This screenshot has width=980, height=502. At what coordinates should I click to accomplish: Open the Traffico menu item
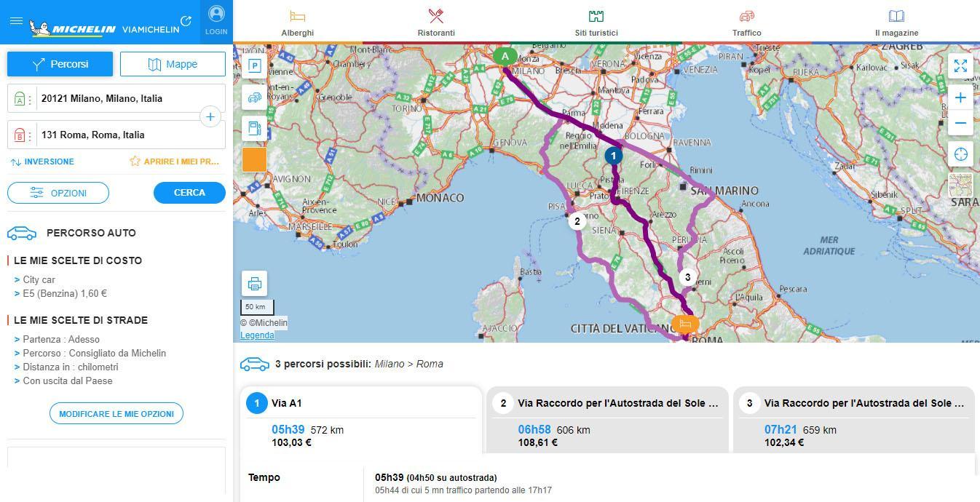(x=747, y=22)
